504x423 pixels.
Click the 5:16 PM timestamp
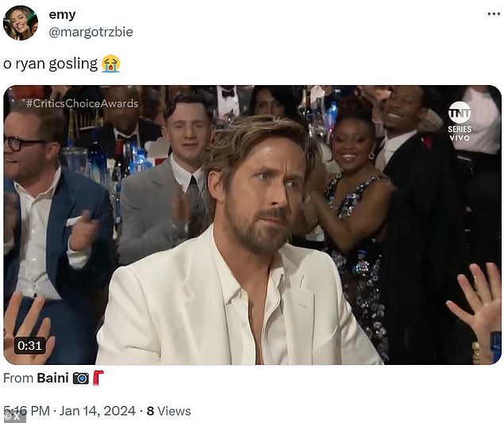coord(26,411)
